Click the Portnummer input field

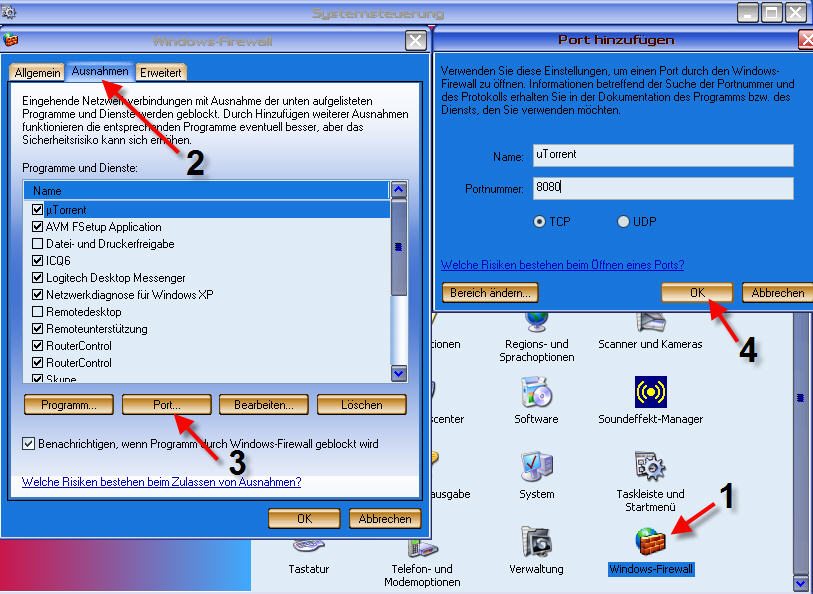(663, 188)
